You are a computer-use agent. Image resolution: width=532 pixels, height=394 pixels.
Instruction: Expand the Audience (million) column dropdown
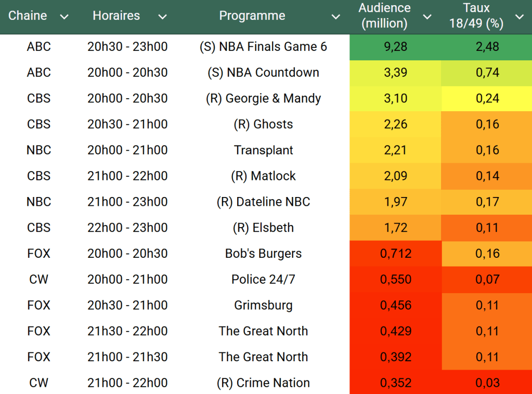427,17
